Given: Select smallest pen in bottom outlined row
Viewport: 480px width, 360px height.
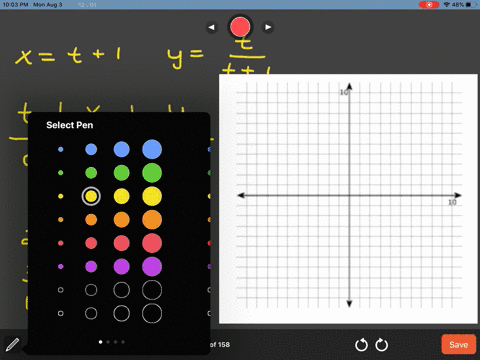Looking at the screenshot, I should tap(61, 313).
